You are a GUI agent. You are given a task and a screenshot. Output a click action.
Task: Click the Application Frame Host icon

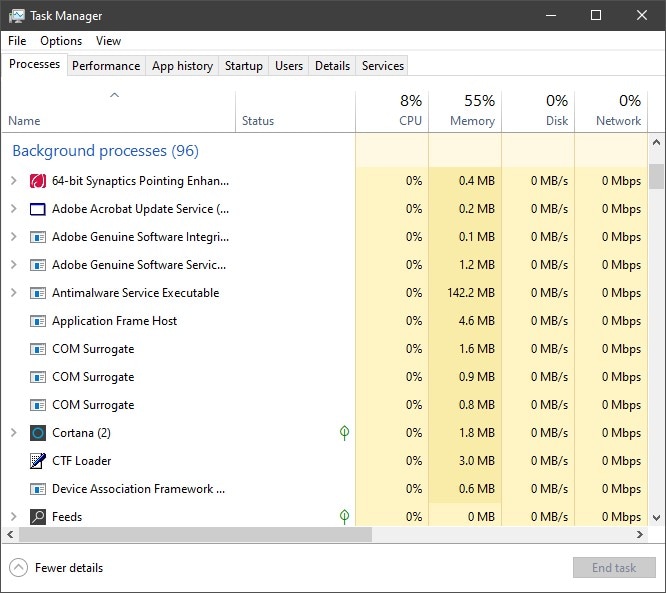coord(38,321)
